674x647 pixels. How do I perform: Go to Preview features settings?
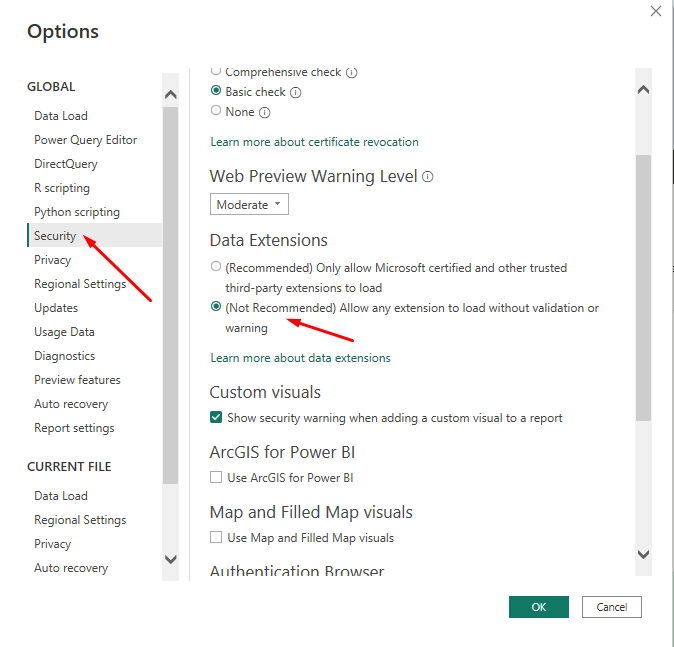click(77, 380)
